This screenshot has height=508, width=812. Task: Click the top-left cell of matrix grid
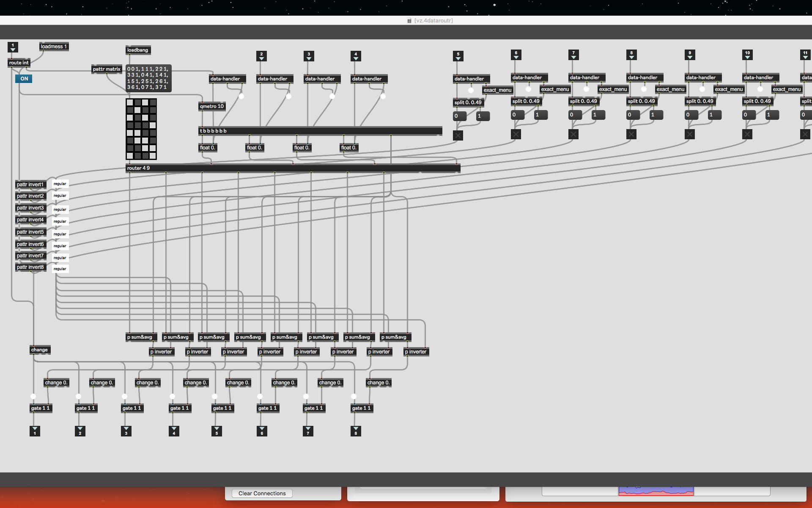click(130, 102)
